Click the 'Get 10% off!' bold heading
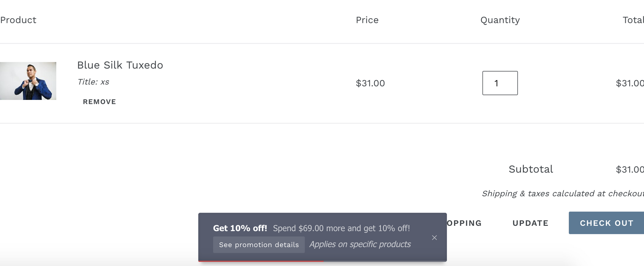This screenshot has width=644, height=266. tap(240, 228)
